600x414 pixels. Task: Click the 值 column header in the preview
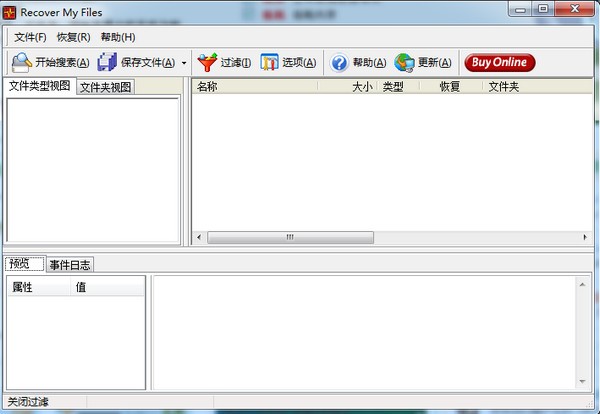108,287
